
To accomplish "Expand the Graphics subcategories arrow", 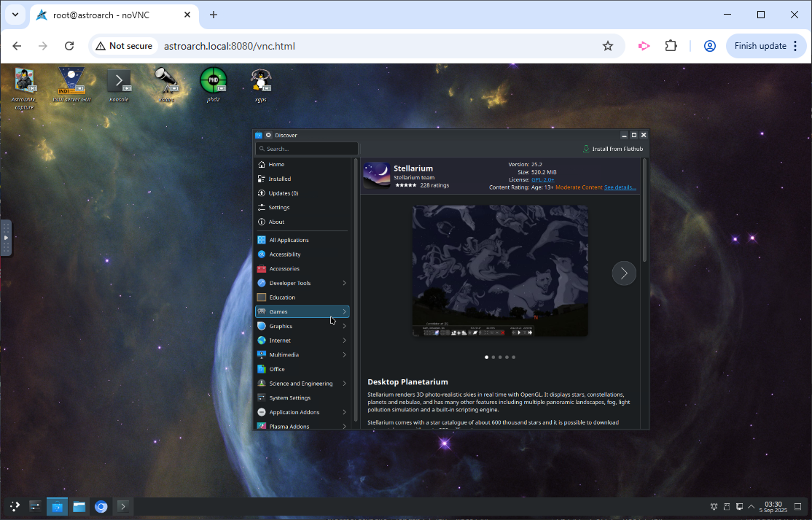I will [x=344, y=326].
